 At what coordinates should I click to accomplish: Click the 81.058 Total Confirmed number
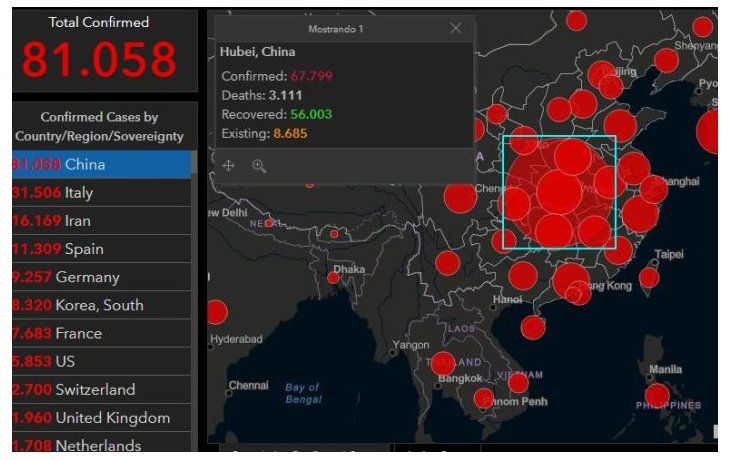pos(99,59)
